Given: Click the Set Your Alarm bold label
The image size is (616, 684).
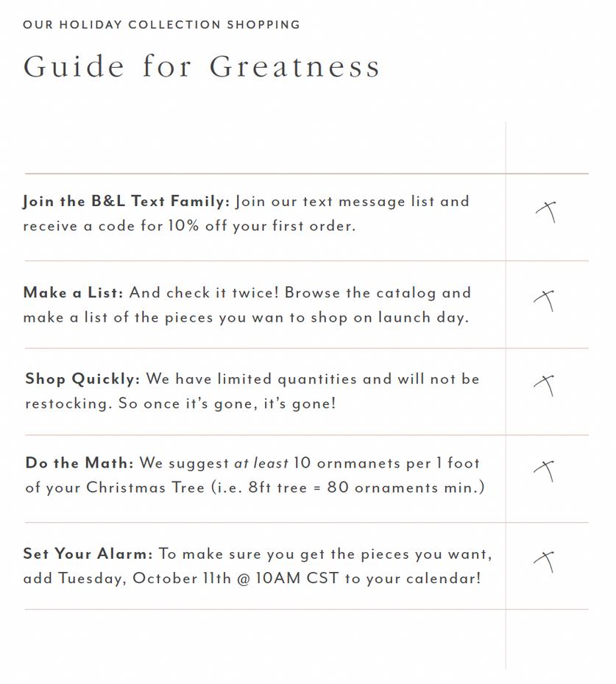Looking at the screenshot, I should [88, 554].
